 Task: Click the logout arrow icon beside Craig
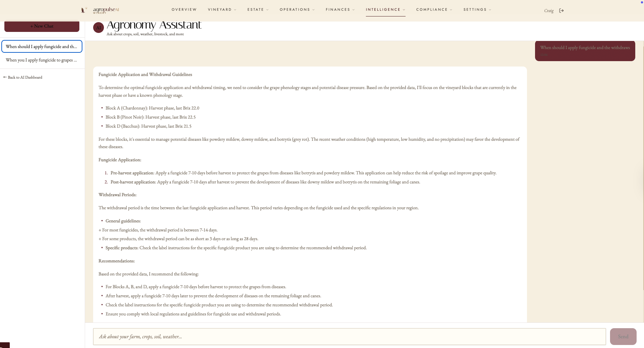[561, 10]
